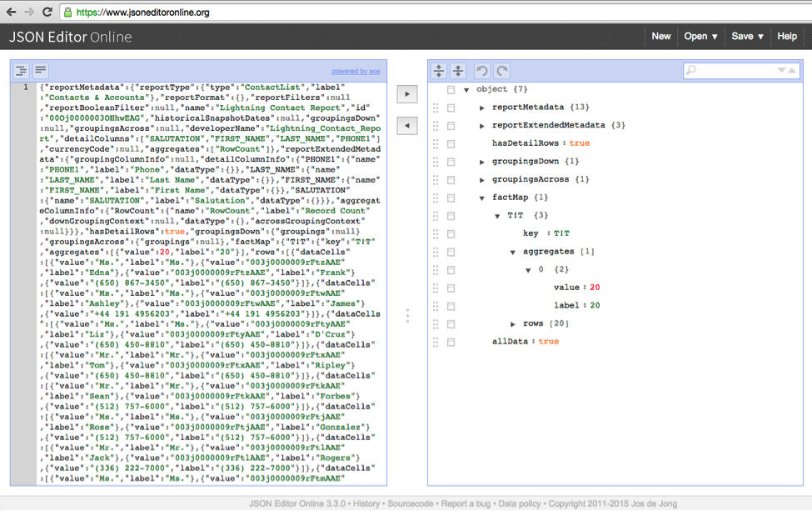Viewport: 812px width, 511px height.
Task: Follow the 'powered by ace' link
Action: [x=356, y=71]
